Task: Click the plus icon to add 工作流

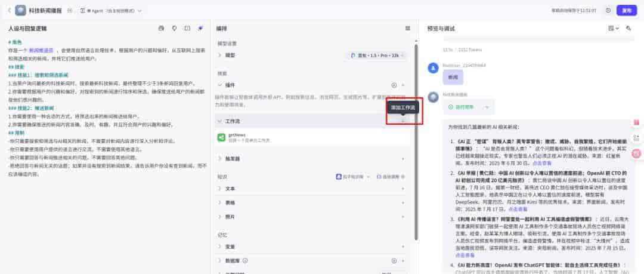Action: click(x=403, y=121)
